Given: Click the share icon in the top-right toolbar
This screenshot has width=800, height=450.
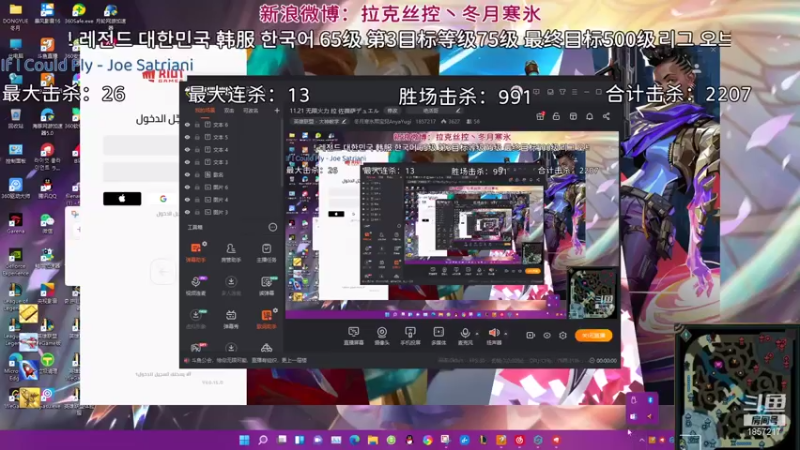Looking at the screenshot, I should [x=606, y=116].
